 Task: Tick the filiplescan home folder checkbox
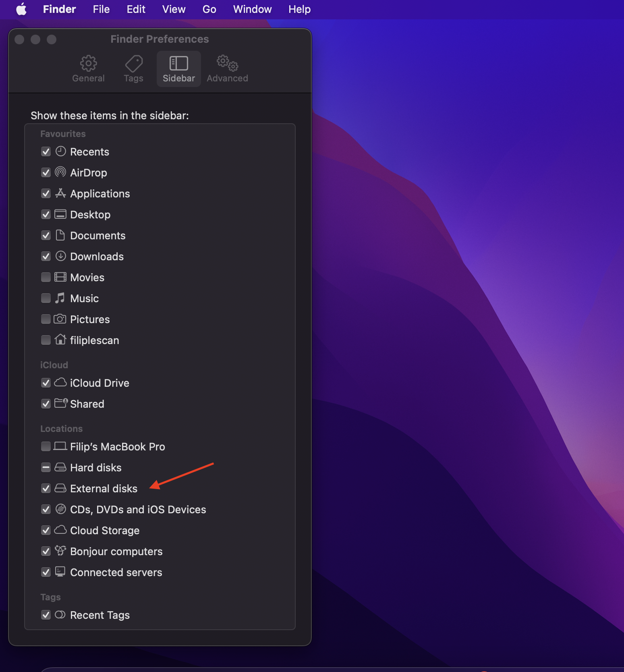46,340
